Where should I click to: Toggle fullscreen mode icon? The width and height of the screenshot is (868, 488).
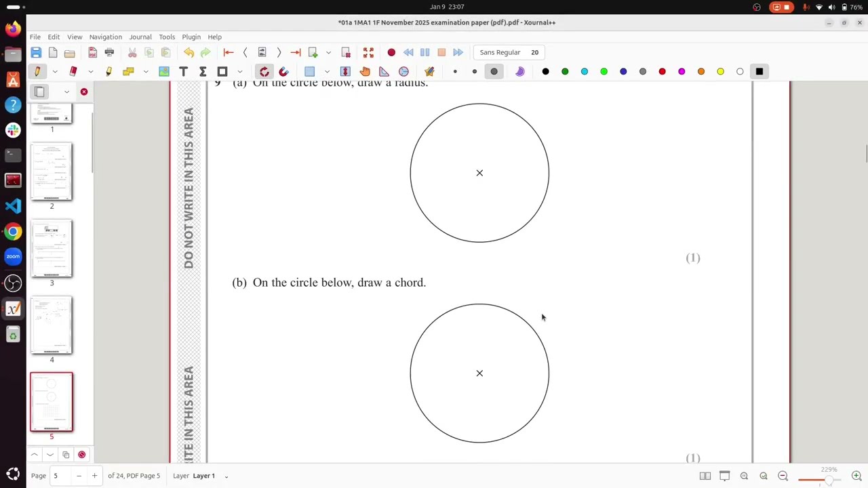tap(368, 52)
